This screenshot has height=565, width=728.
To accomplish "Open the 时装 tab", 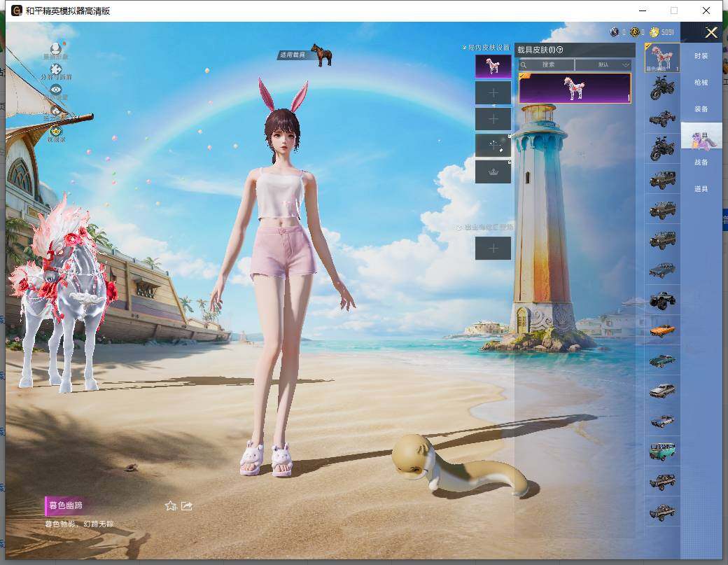I will [701, 56].
